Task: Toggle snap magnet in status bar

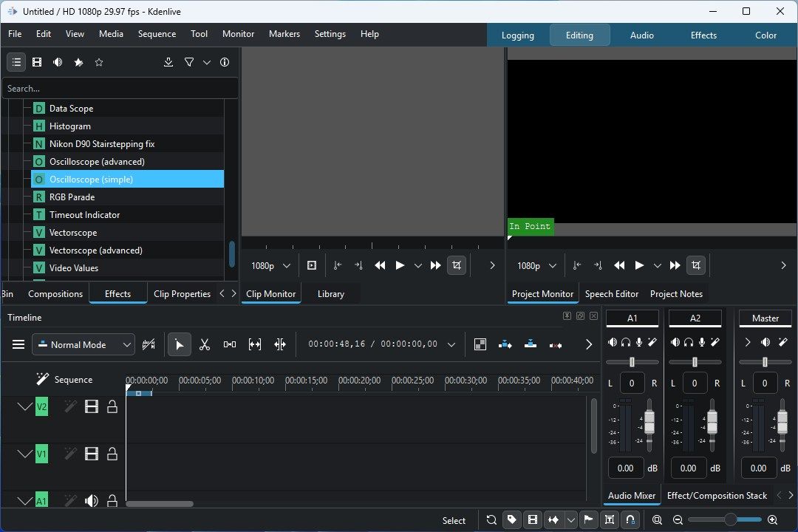Action: click(630, 519)
